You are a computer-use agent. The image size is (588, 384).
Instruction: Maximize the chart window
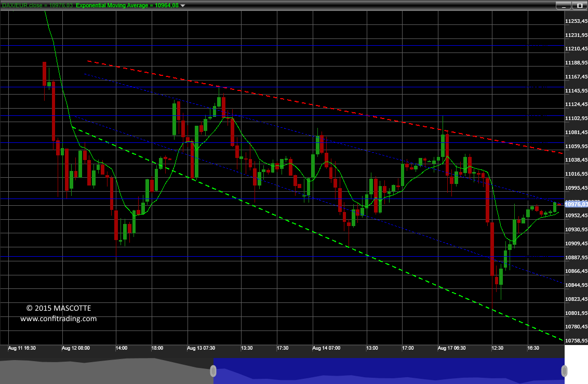579,6
